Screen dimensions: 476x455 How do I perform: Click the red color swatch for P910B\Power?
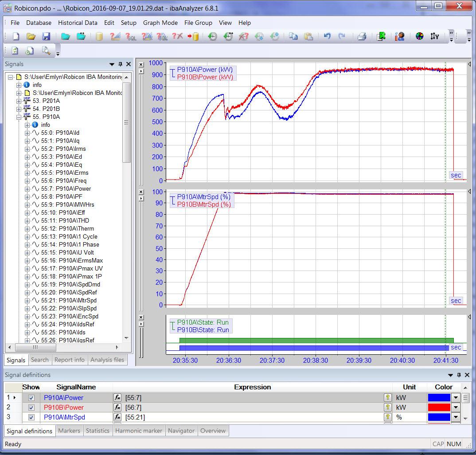click(x=439, y=407)
